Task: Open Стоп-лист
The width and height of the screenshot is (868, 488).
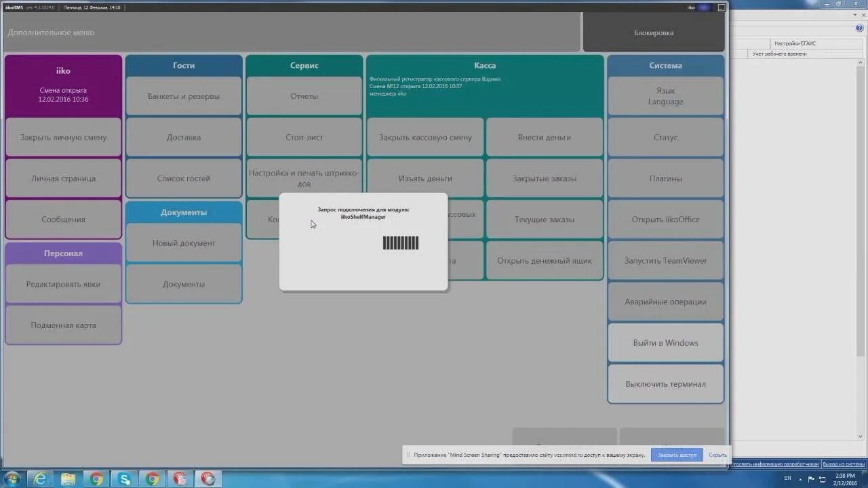Action: tap(304, 138)
